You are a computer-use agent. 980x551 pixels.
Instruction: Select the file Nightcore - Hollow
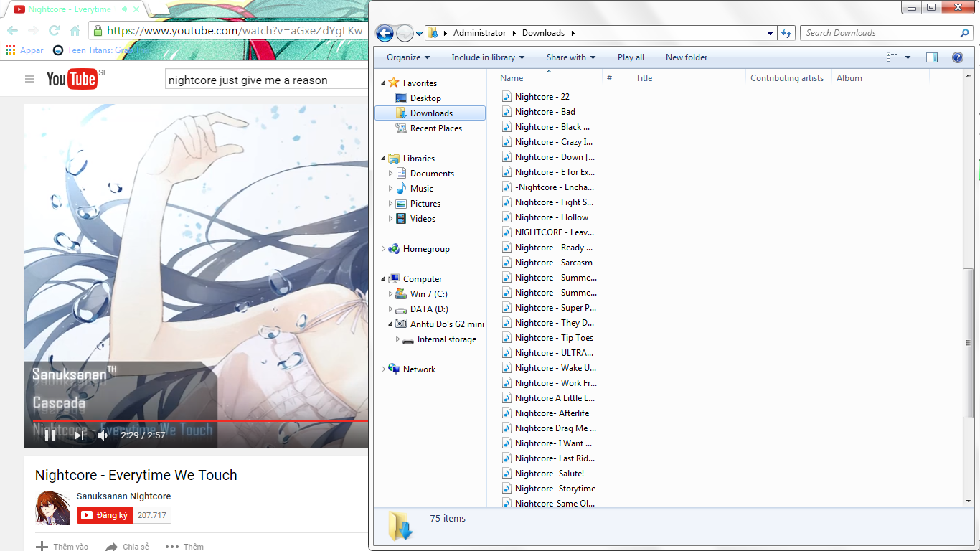tap(552, 217)
